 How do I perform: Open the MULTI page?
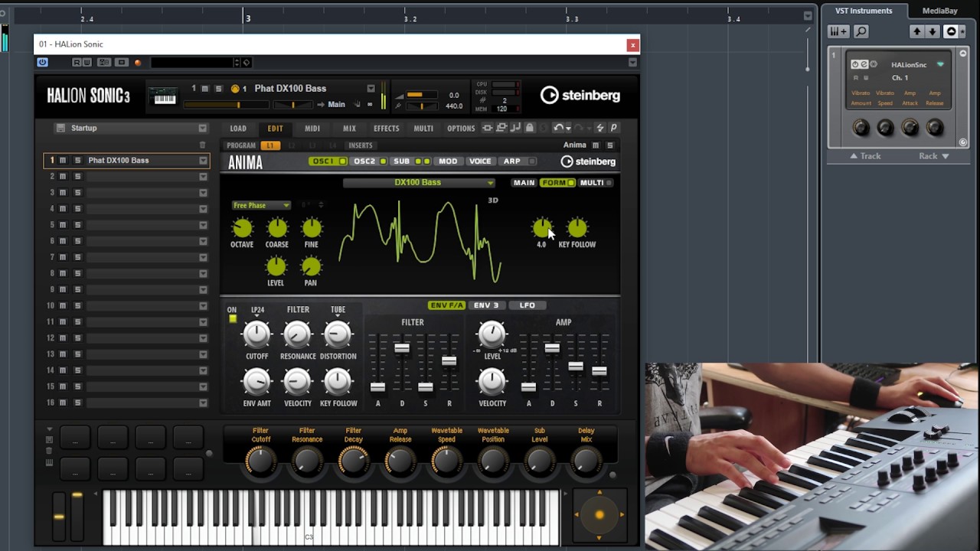pyautogui.click(x=423, y=129)
